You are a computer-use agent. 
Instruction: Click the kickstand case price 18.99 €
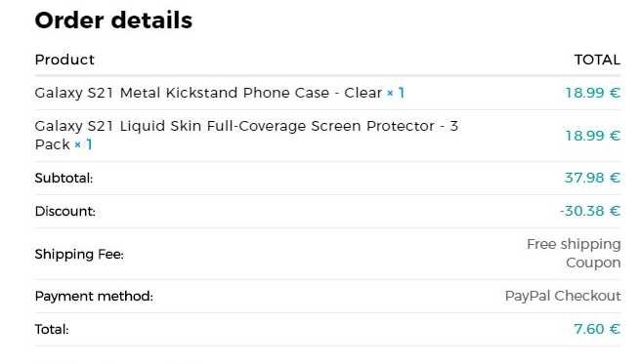[593, 93]
